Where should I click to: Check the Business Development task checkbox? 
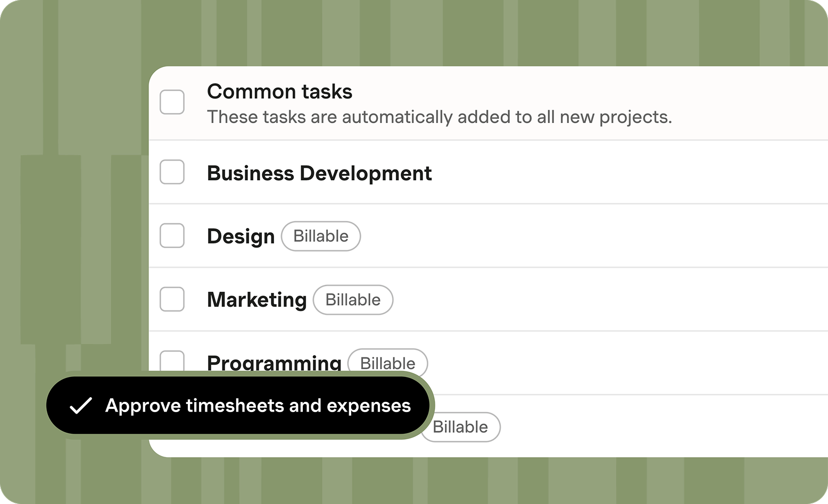172,172
